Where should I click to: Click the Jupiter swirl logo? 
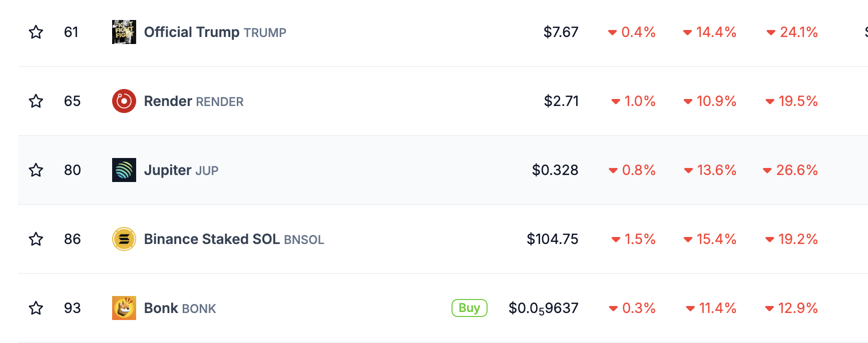pos(124,170)
